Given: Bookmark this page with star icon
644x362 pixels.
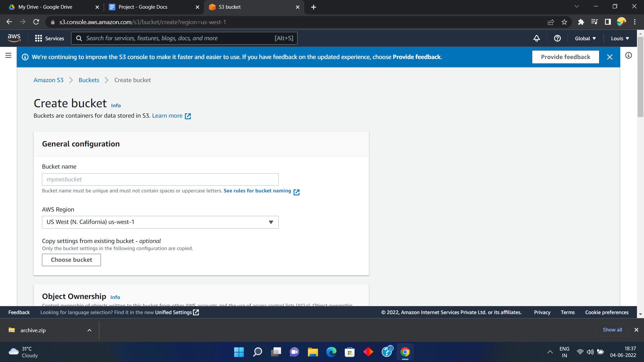Looking at the screenshot, I should (564, 22).
